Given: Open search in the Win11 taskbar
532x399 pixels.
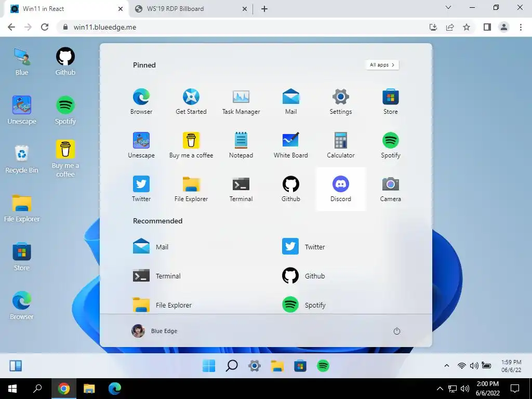Looking at the screenshot, I should tap(232, 366).
